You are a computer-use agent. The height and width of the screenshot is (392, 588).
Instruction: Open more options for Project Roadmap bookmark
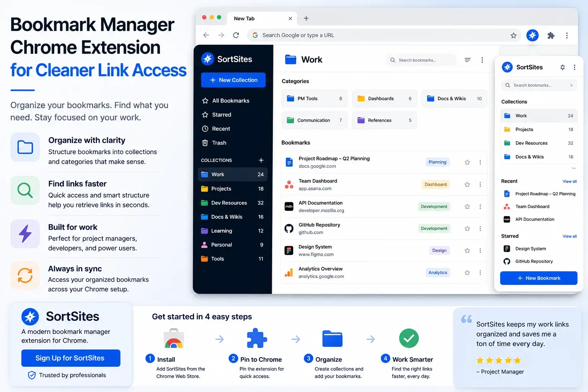(480, 162)
